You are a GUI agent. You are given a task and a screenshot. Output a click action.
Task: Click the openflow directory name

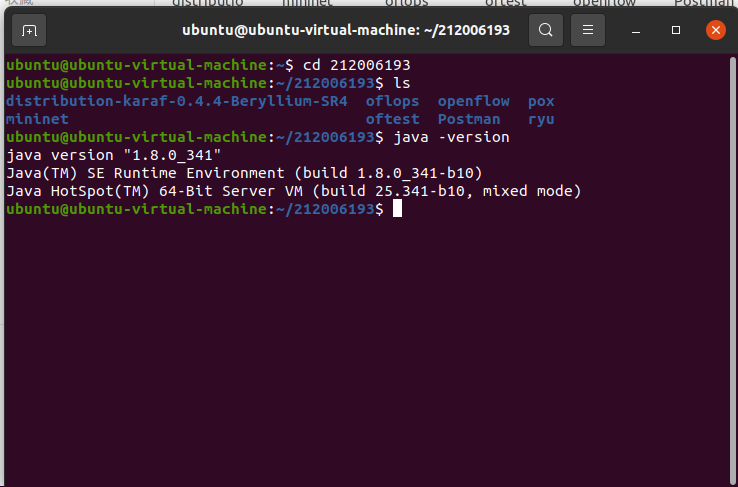473,101
